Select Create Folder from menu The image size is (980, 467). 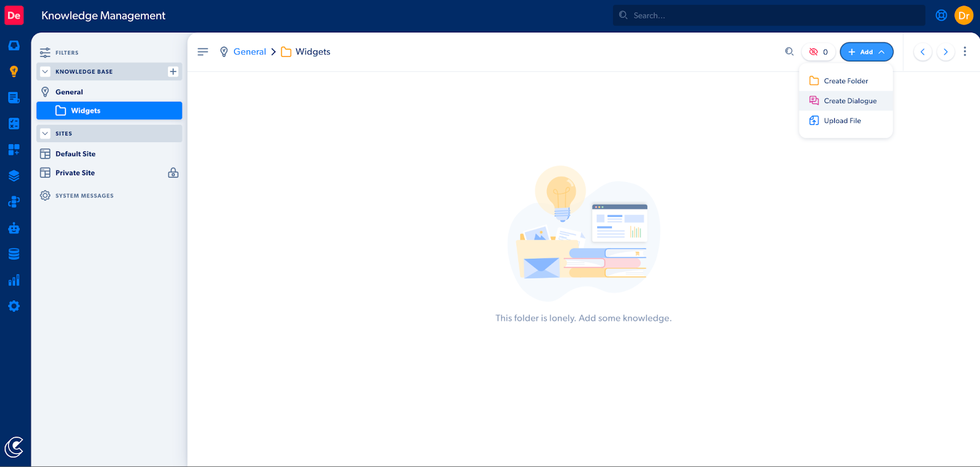click(x=845, y=81)
